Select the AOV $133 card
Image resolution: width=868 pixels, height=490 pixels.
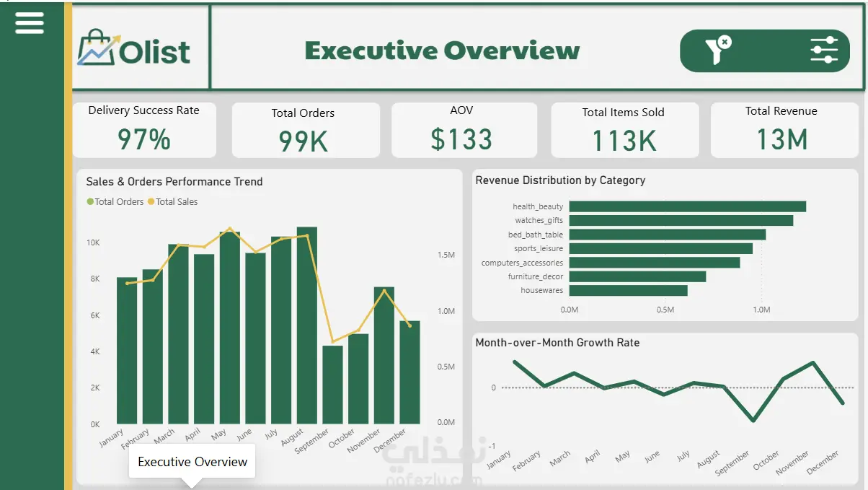click(464, 130)
